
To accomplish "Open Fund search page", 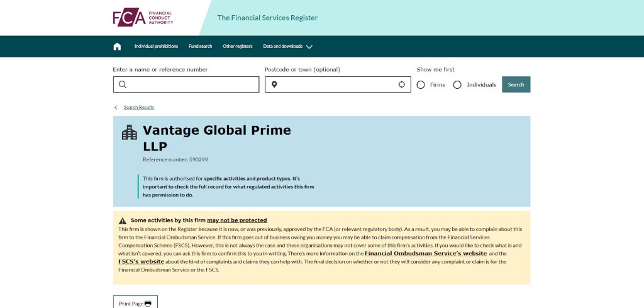I will click(x=201, y=47).
